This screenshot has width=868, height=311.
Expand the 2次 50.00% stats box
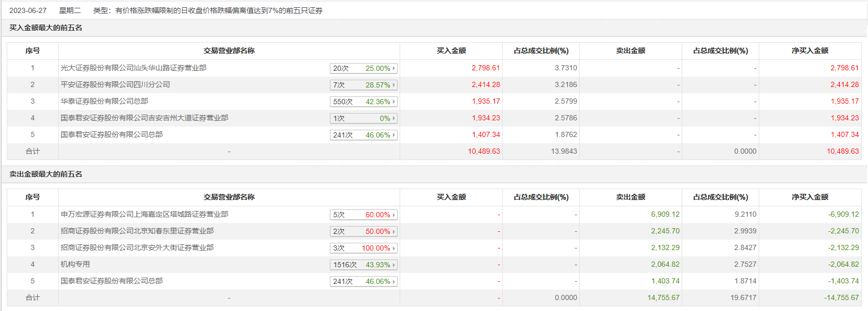(x=364, y=231)
